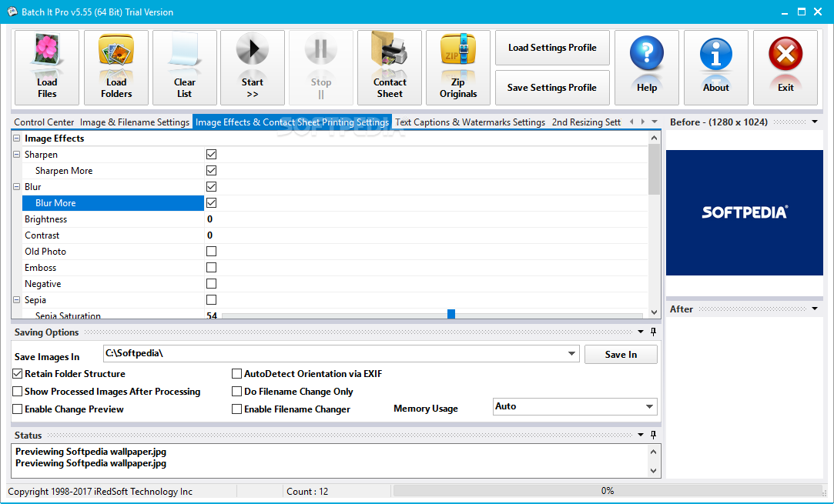
Task: Open the Save Images In path dropdown
Action: [x=571, y=353]
